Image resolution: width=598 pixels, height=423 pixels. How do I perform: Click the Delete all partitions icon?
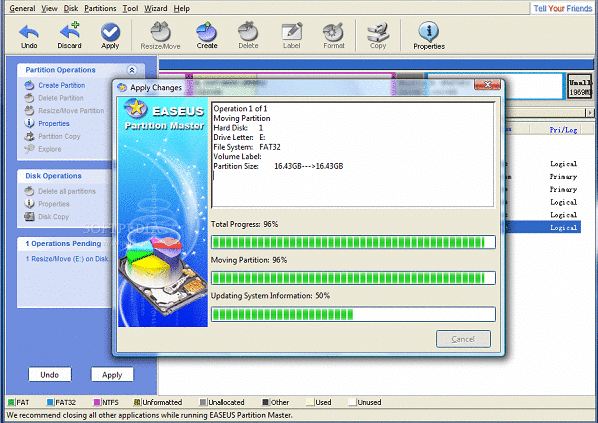[x=29, y=191]
